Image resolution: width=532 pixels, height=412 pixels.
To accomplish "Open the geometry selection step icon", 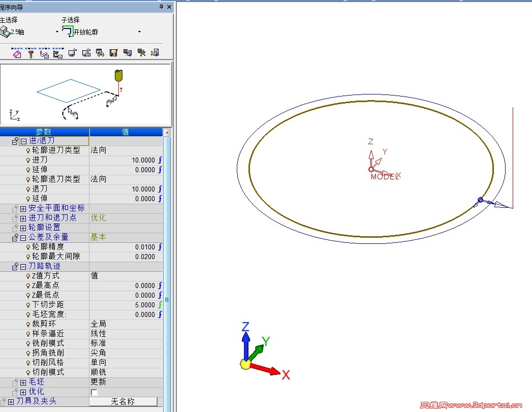I will click(17, 53).
